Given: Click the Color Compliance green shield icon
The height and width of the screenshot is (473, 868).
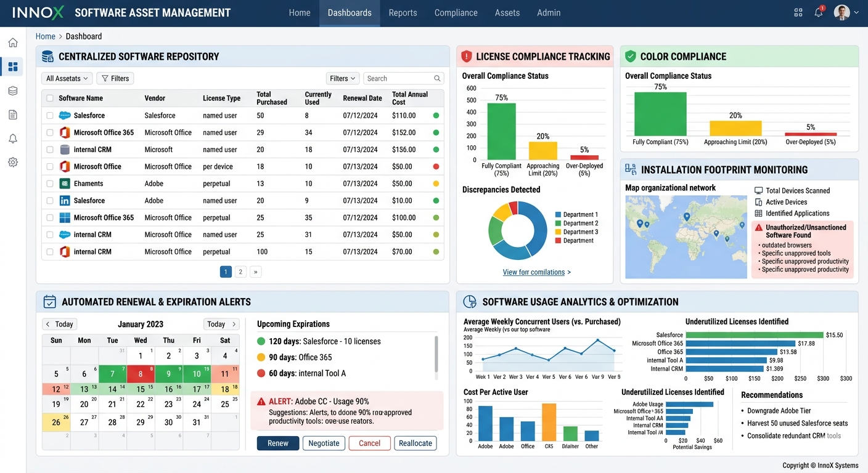Looking at the screenshot, I should tap(630, 56).
